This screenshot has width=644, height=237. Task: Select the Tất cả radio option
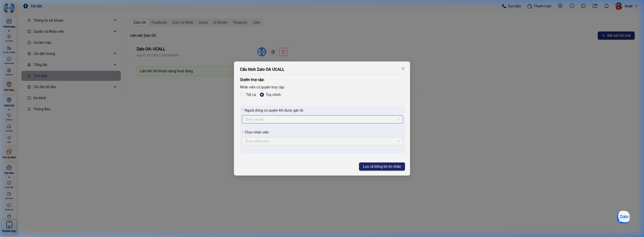coord(242,95)
